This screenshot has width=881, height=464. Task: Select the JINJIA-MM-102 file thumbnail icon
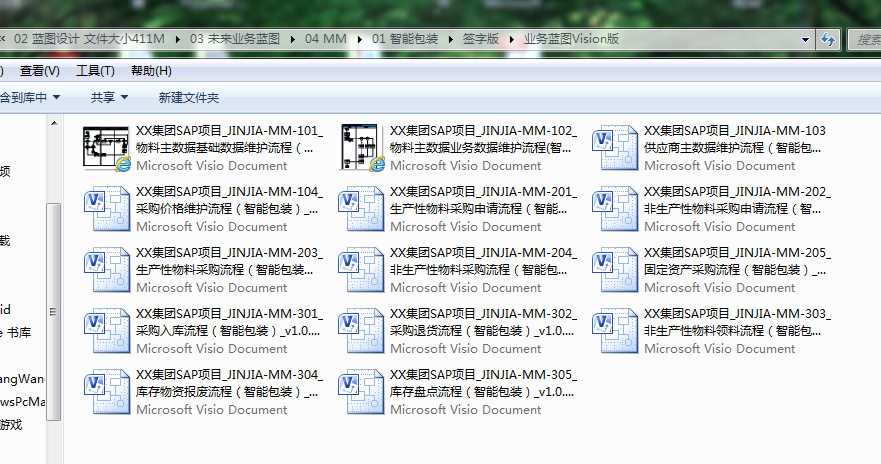[362, 148]
